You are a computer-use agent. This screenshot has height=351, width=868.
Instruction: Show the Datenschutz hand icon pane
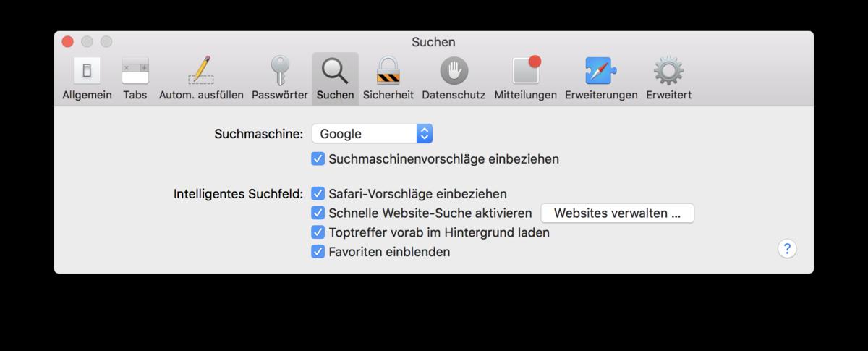[x=454, y=78]
